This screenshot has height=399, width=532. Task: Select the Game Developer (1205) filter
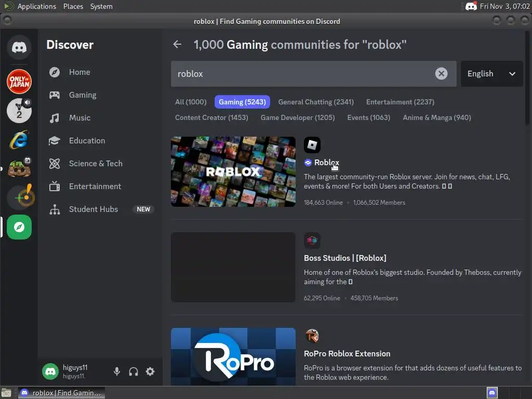click(x=298, y=117)
